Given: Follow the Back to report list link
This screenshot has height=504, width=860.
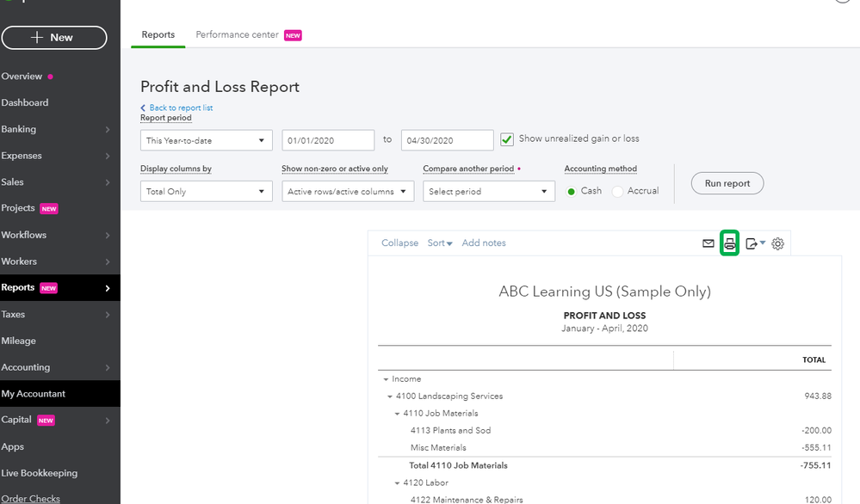Looking at the screenshot, I should [180, 108].
